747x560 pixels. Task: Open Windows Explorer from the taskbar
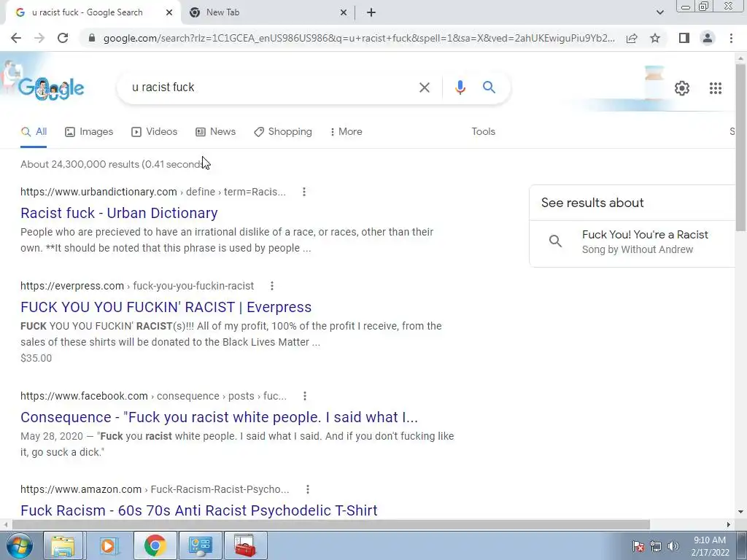(x=63, y=545)
